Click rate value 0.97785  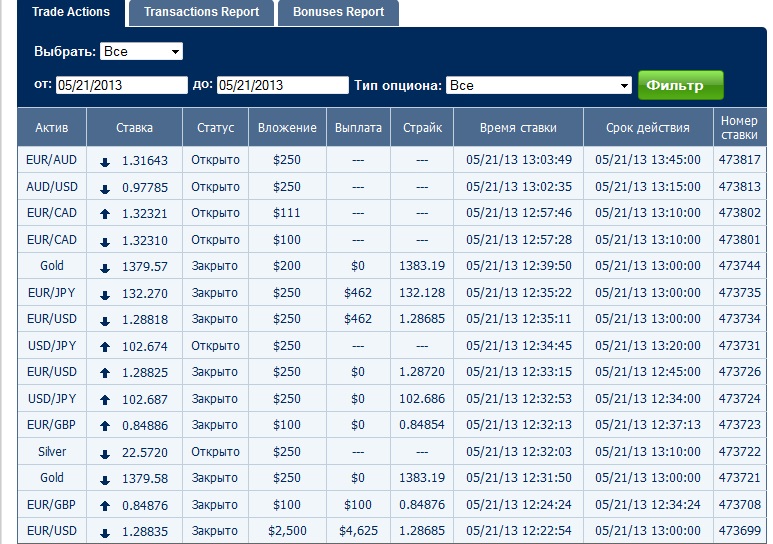(x=145, y=187)
